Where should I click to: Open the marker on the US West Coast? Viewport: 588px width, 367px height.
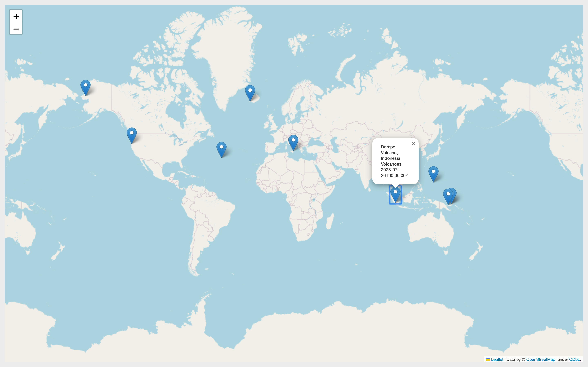tap(131, 135)
